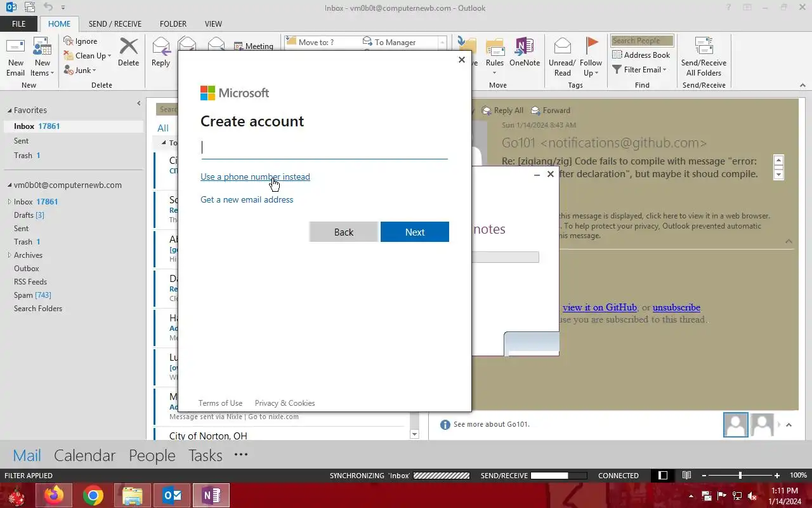
Task: Open the 'view it on GitHub' link
Action: pyautogui.click(x=599, y=307)
